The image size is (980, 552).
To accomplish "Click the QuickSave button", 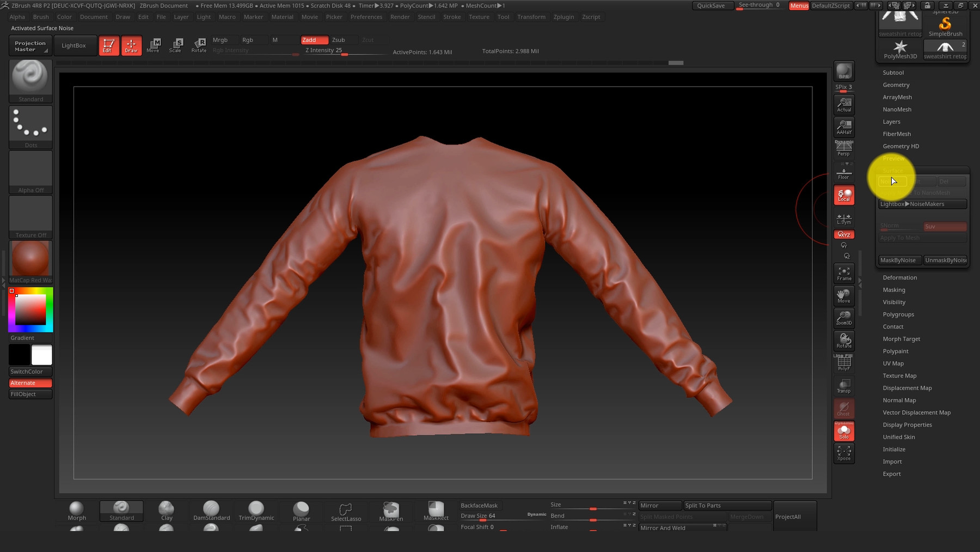I will [x=712, y=5].
